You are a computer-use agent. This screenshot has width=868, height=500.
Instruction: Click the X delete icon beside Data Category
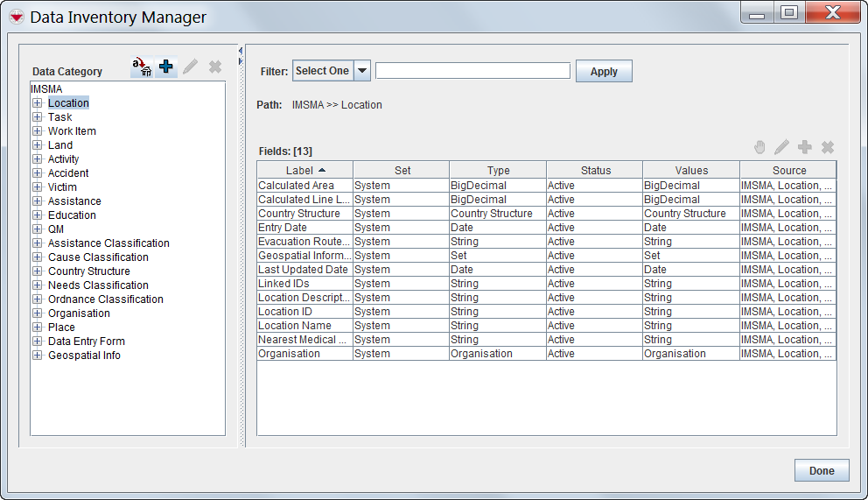coord(215,67)
